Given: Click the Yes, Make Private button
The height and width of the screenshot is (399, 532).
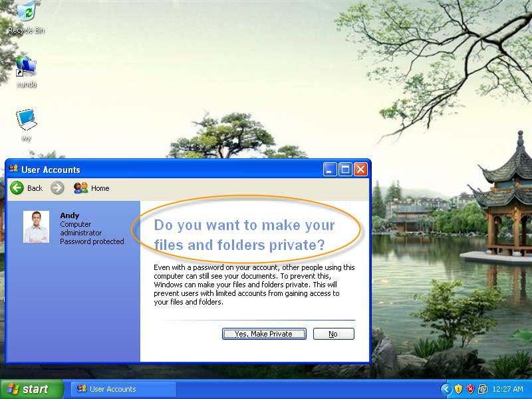Looking at the screenshot, I should click(x=264, y=334).
